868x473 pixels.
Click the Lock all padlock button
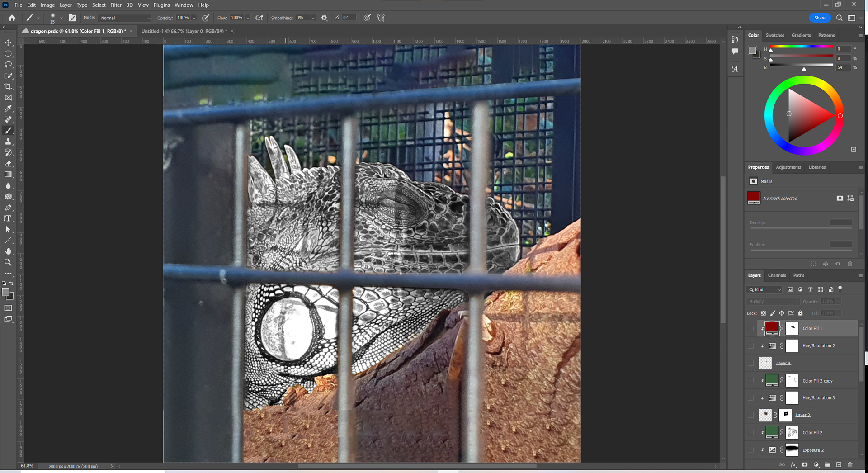coord(800,313)
